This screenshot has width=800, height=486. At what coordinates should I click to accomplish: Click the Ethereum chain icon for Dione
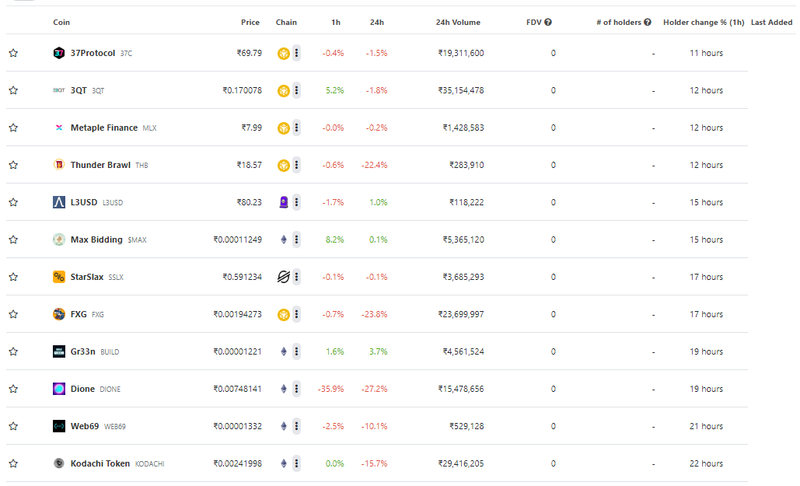pos(284,389)
